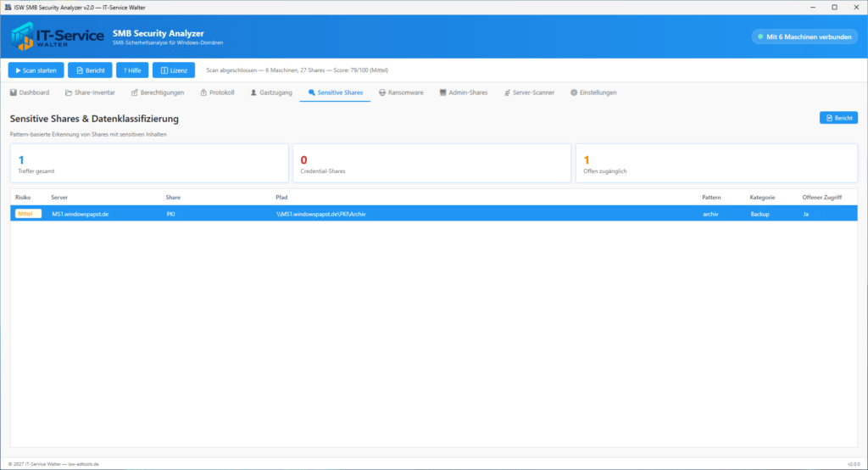Go to the Protokoll tab

[218, 92]
